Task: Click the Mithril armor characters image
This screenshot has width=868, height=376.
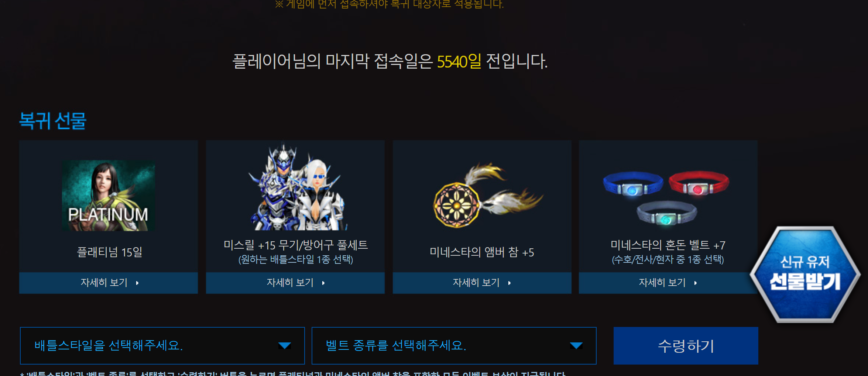Action: point(296,187)
